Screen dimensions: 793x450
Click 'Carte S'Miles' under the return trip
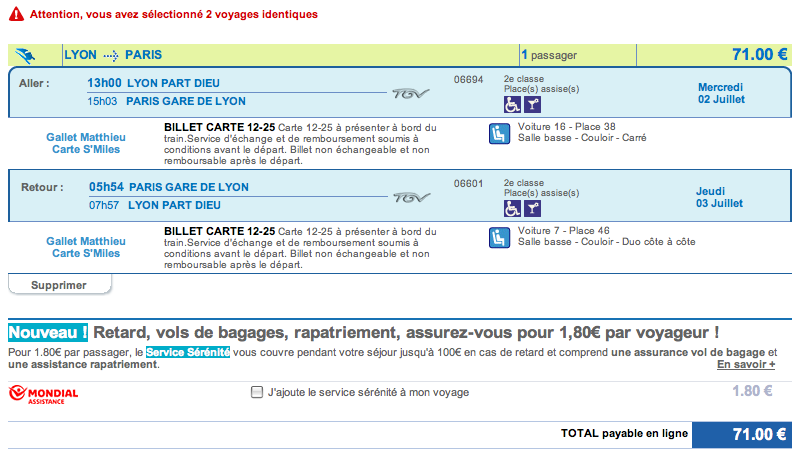(x=86, y=254)
